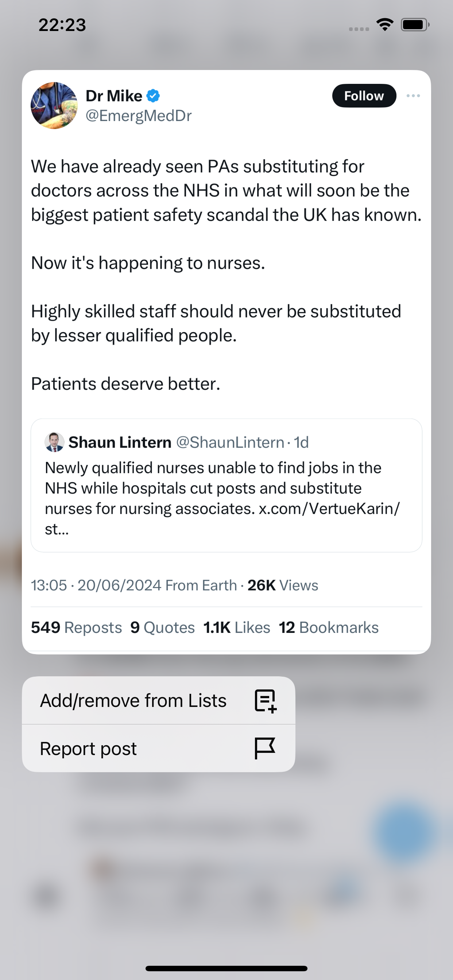The height and width of the screenshot is (980, 453).
Task: Open the quoted Shaun Lintern post
Action: tap(226, 485)
